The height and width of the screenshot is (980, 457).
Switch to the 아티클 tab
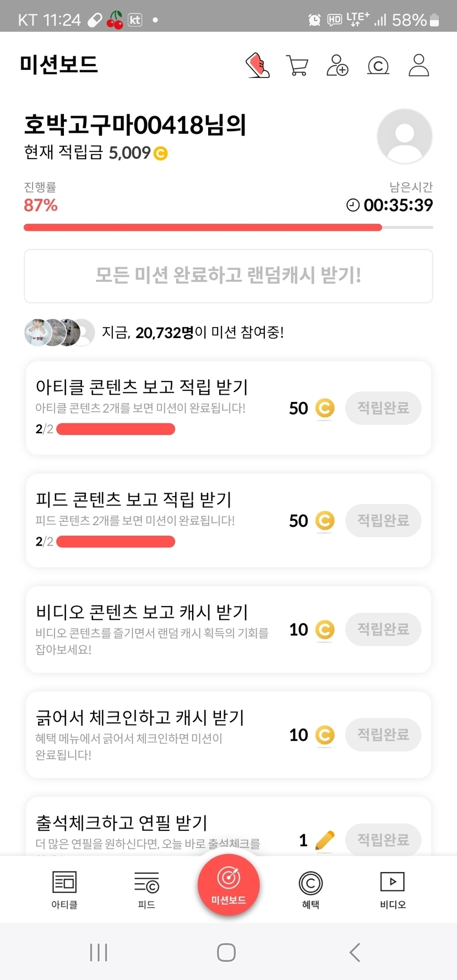(64, 889)
